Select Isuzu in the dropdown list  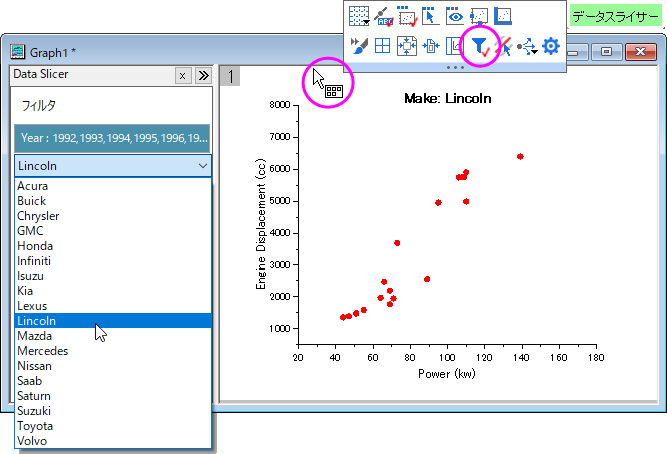pos(113,276)
